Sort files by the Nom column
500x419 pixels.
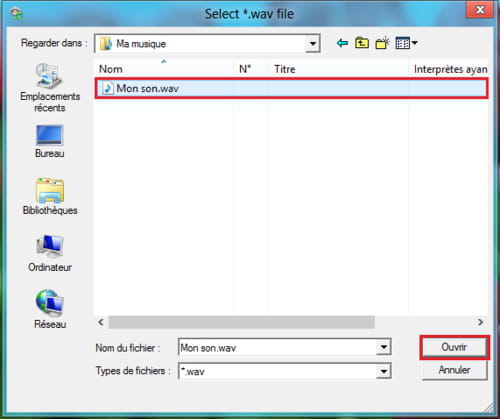coord(164,69)
